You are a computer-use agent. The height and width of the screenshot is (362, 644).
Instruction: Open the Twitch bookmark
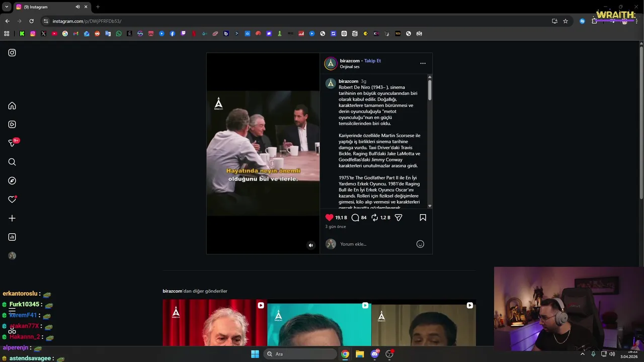[x=183, y=34]
